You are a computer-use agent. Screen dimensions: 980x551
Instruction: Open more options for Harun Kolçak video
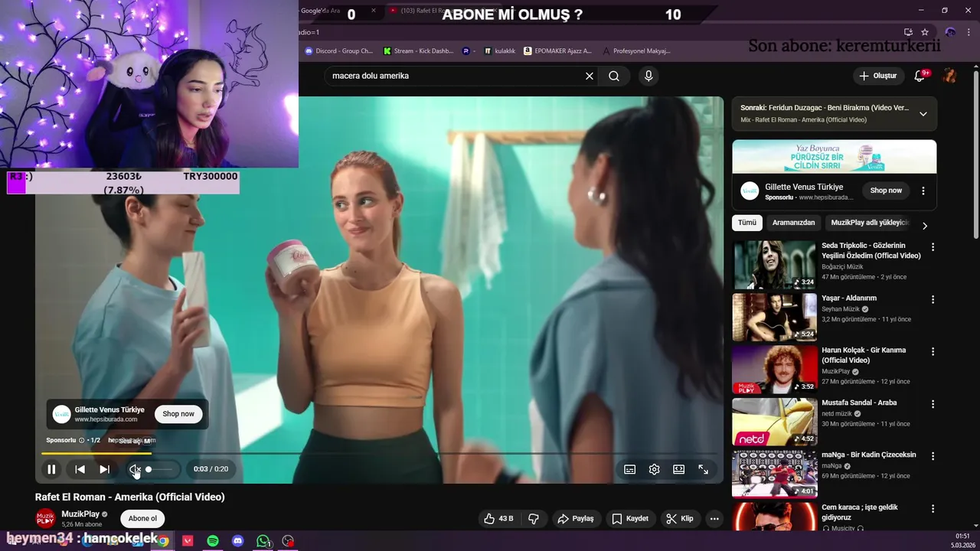coord(933,351)
